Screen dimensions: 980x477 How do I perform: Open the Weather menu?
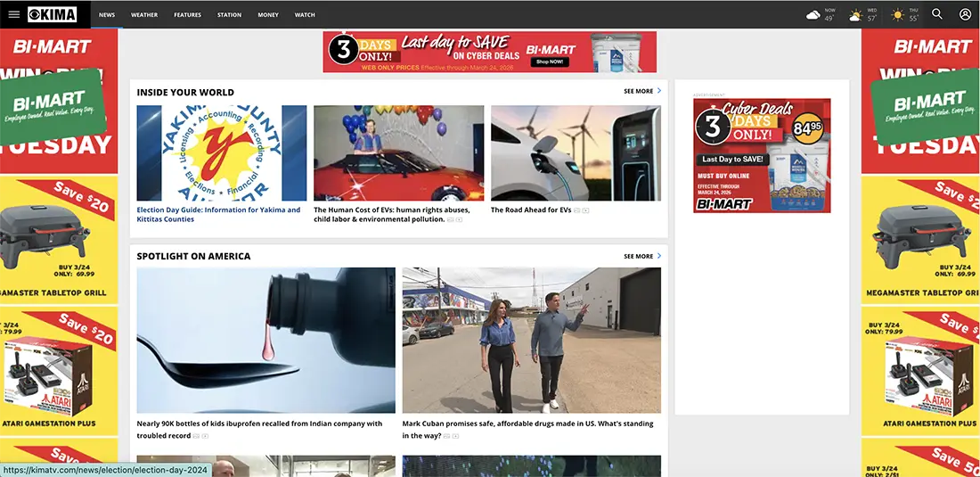coord(144,14)
